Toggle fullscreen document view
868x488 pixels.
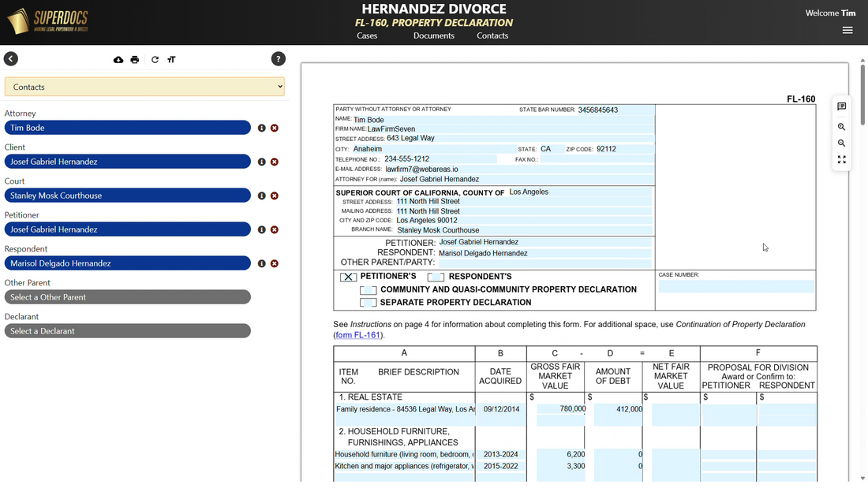841,160
